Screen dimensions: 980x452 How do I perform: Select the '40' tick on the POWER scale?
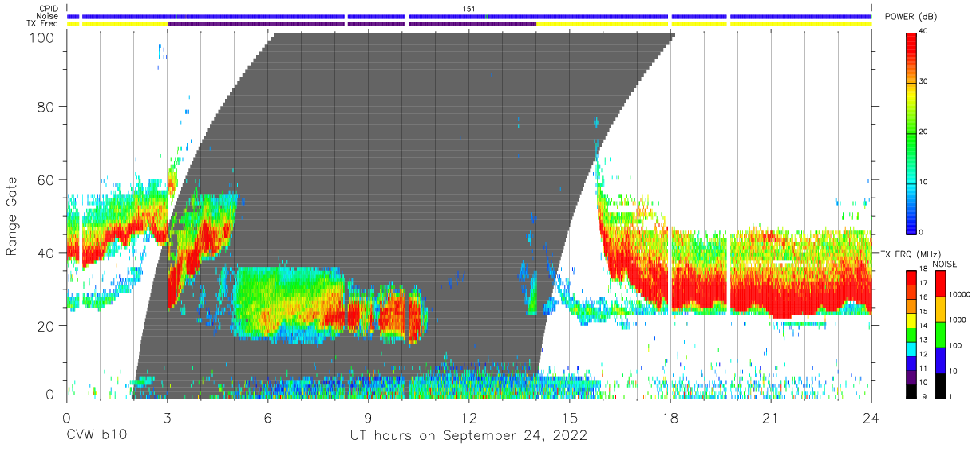[x=924, y=32]
